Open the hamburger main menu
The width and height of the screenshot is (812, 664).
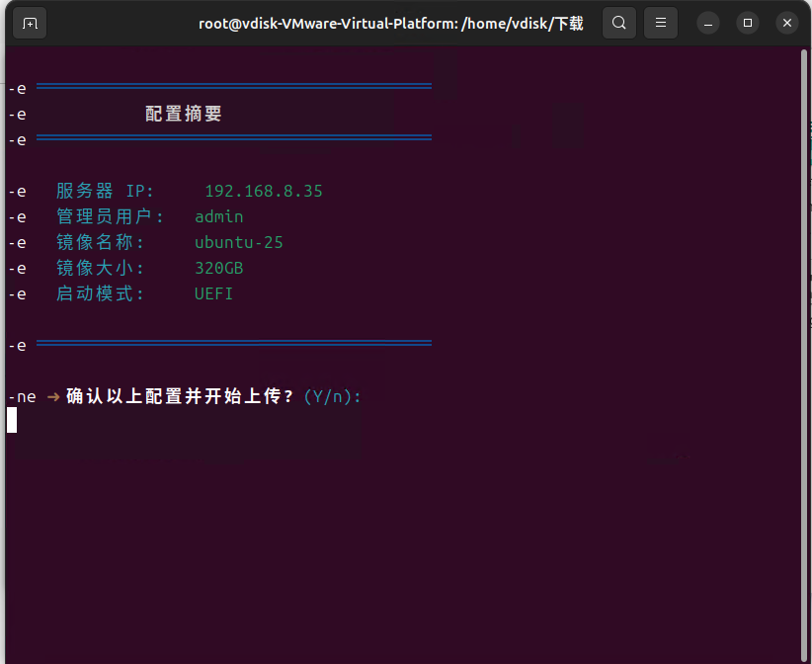(x=661, y=23)
